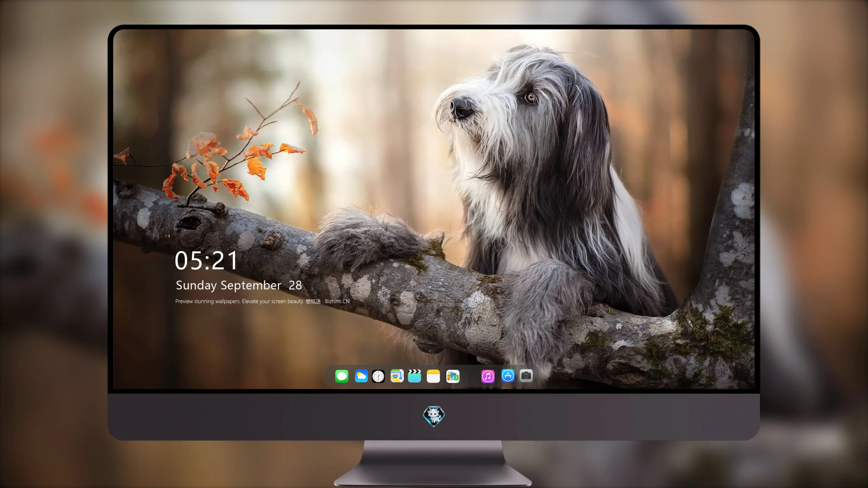Click the dragon logo on the monitor chin
Viewport: 868px width, 488px height.
pyautogui.click(x=434, y=416)
